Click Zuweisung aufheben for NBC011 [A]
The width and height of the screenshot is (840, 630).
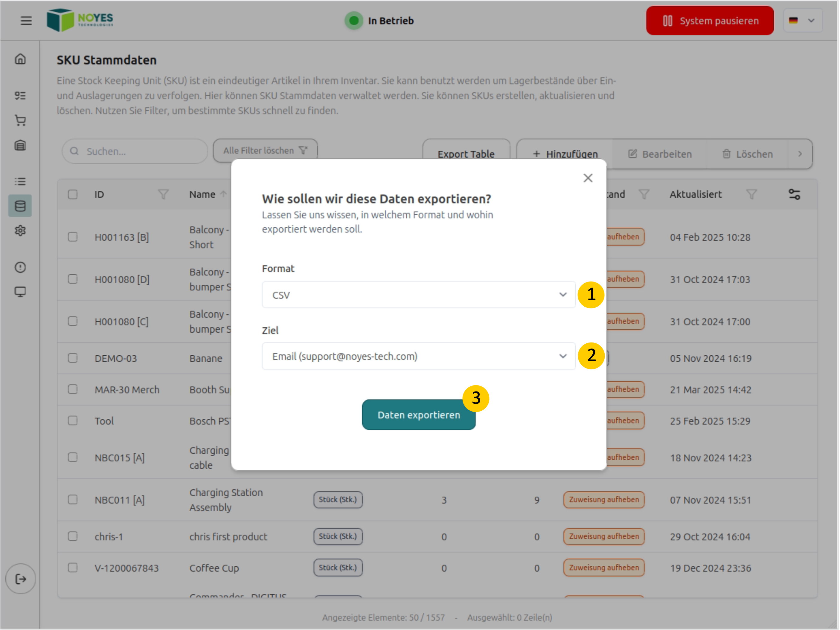point(604,499)
